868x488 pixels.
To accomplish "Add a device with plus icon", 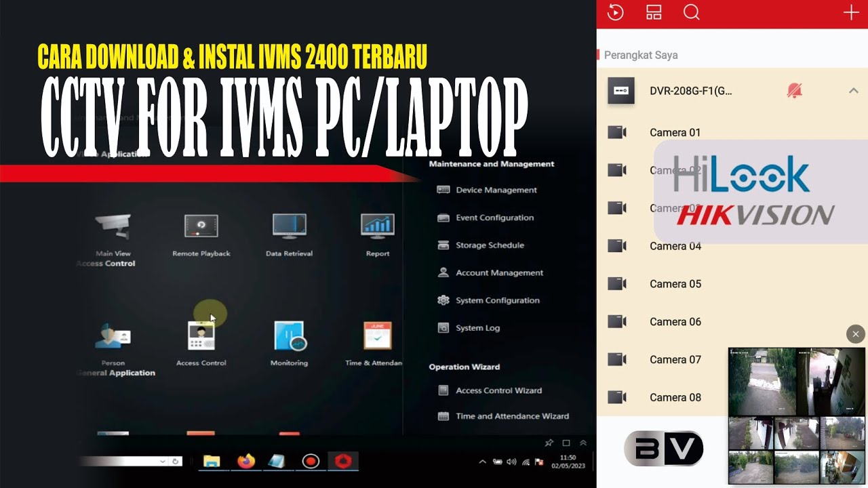I will 850,13.
